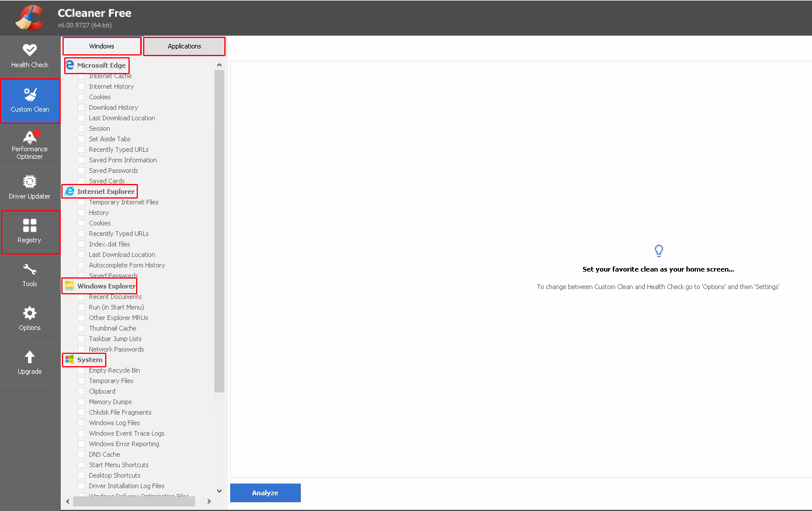Open Health Check from the sidebar
Image resolution: width=812 pixels, height=511 pixels.
click(x=30, y=56)
